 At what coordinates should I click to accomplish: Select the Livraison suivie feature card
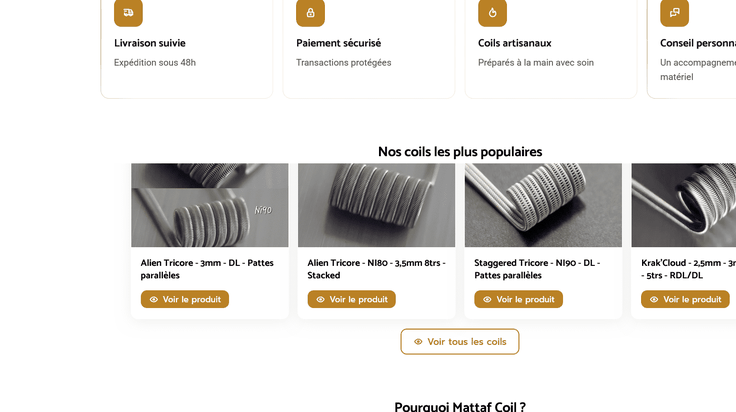click(x=187, y=49)
